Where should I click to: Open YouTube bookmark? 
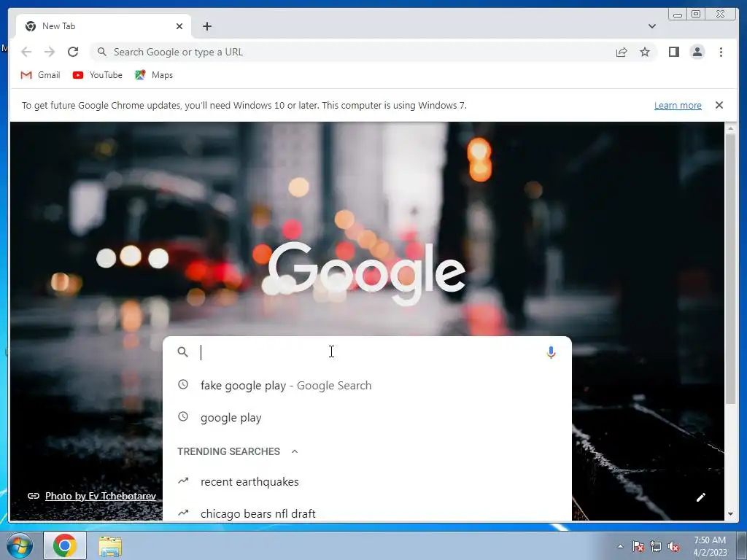(x=98, y=75)
